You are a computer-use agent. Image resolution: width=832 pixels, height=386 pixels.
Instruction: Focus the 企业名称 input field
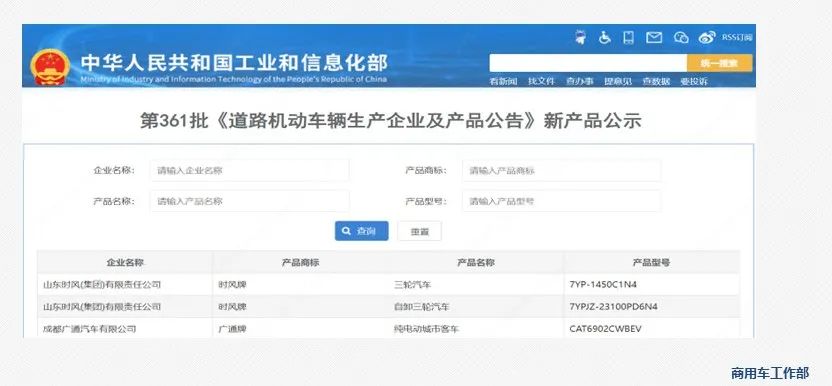coord(249,170)
